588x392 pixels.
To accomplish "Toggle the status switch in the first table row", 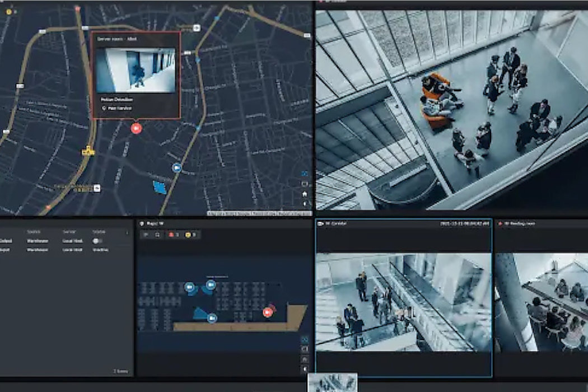I will pyautogui.click(x=97, y=241).
